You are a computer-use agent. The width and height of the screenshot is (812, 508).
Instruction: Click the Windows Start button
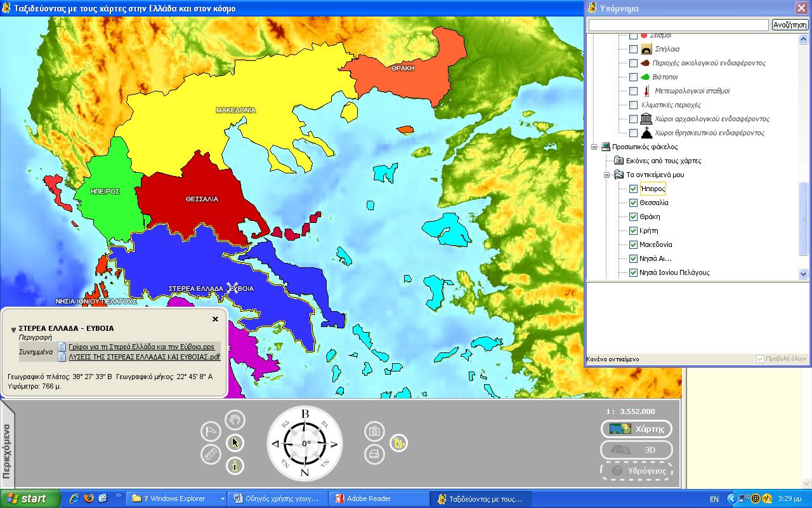[x=30, y=498]
